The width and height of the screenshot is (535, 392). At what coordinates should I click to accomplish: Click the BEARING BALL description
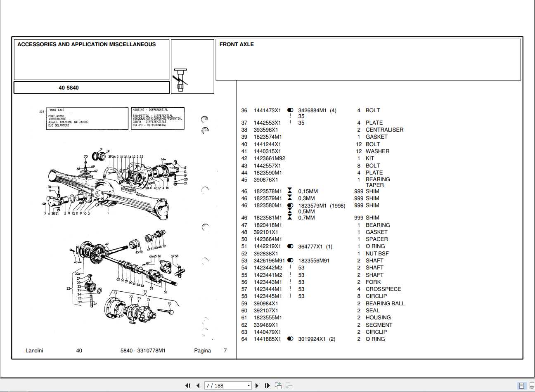pyautogui.click(x=385, y=303)
